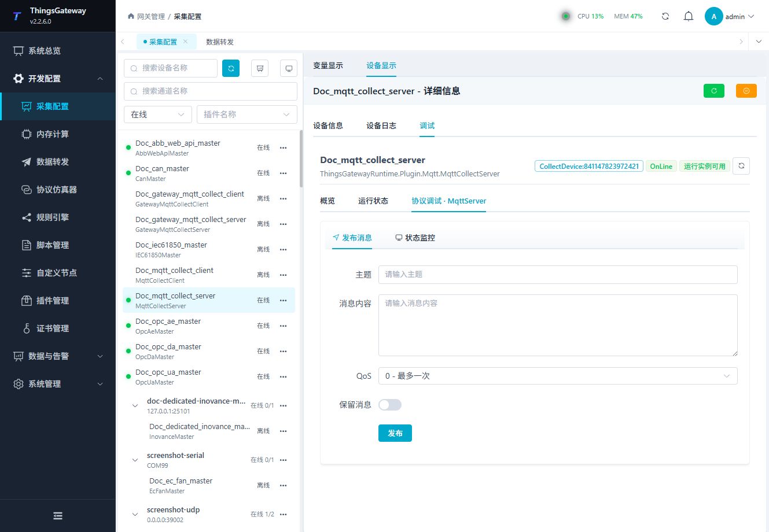Collapse the screenshot-serial channel node

(135, 460)
